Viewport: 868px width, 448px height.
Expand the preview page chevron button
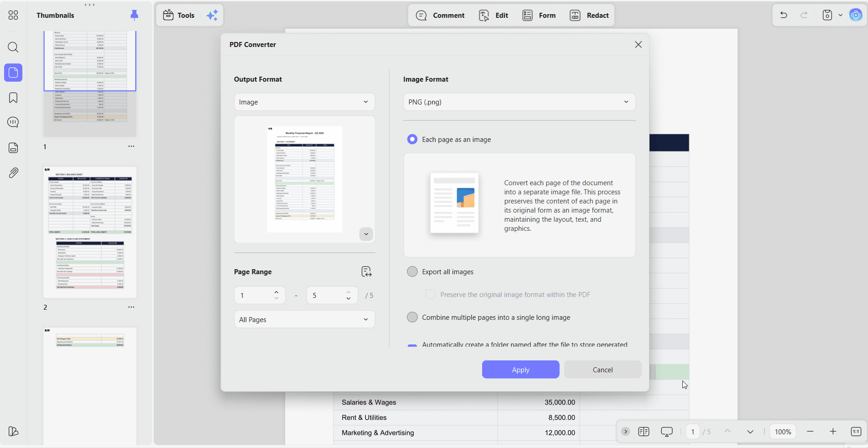pos(366,234)
